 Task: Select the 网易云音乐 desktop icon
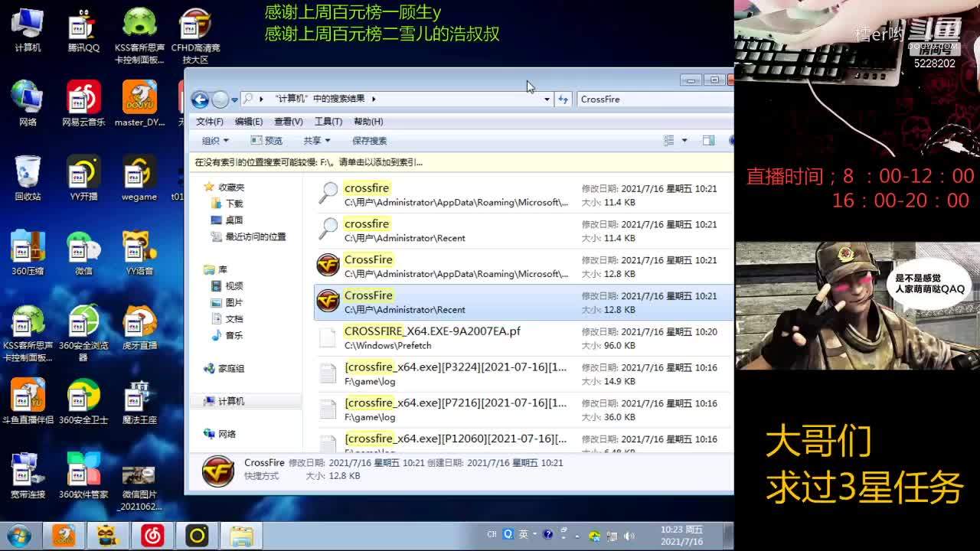click(83, 104)
